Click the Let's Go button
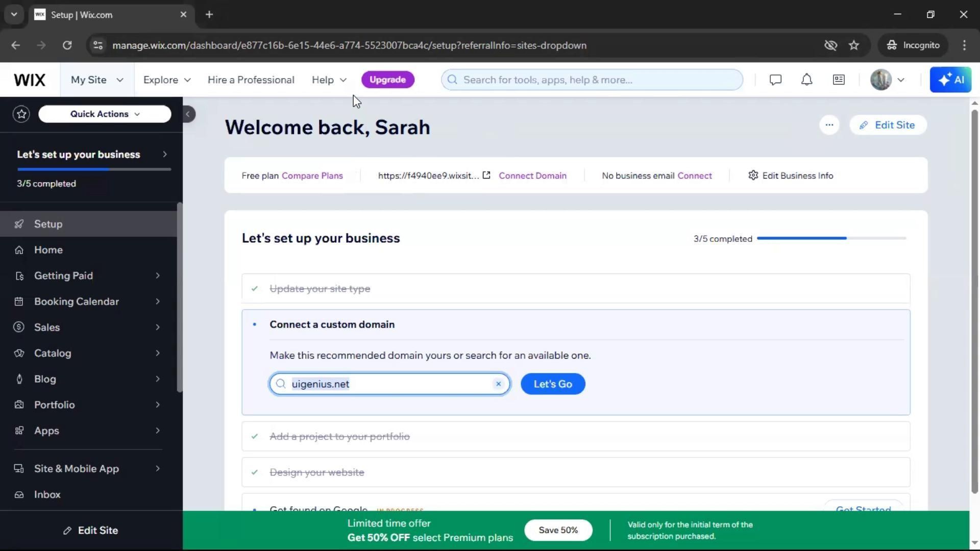Screen dimensions: 980x551 (552, 384)
